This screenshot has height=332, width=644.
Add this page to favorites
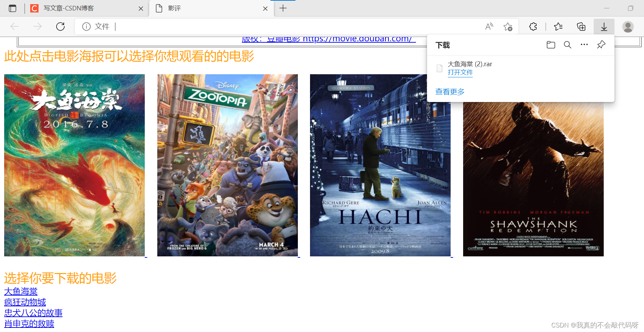(508, 26)
